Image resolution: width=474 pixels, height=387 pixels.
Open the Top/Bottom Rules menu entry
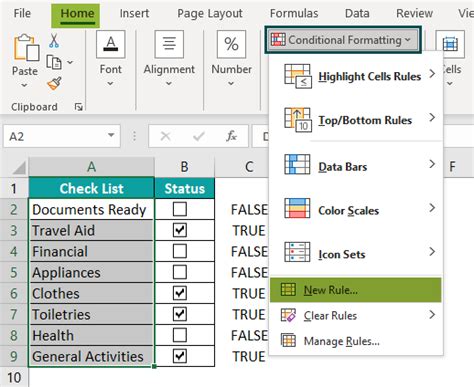point(356,120)
